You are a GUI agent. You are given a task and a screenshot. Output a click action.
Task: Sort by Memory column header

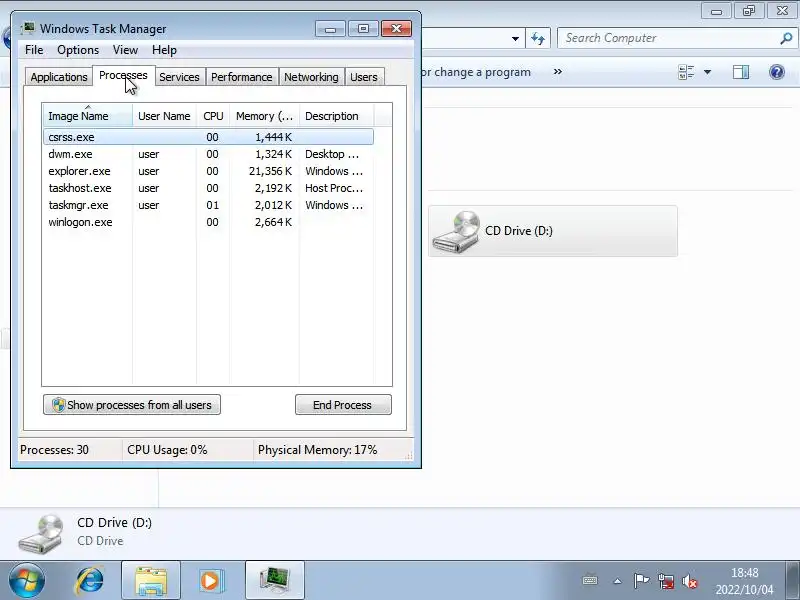264,116
